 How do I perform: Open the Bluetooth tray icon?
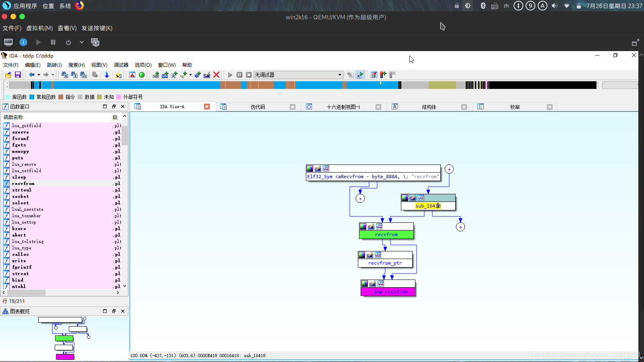[x=483, y=6]
